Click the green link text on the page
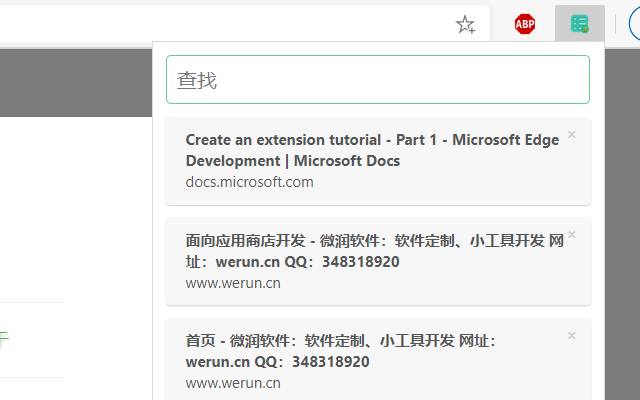This screenshot has width=640, height=400. (4, 340)
